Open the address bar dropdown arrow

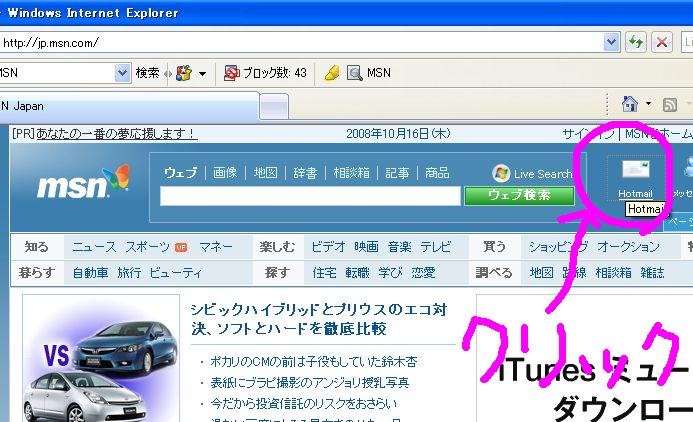click(611, 42)
